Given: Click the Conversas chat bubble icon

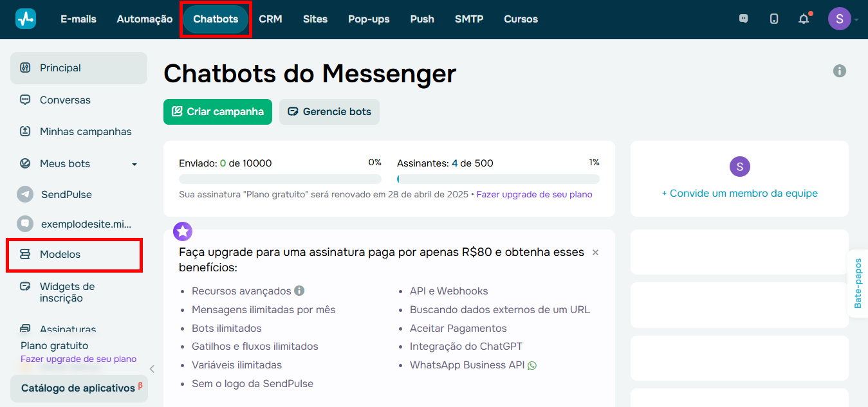Looking at the screenshot, I should point(25,100).
